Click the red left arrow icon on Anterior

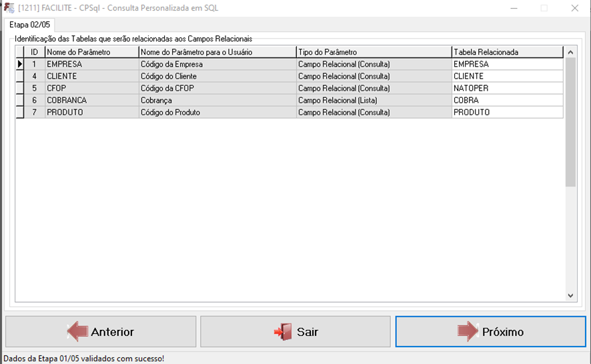(x=77, y=332)
